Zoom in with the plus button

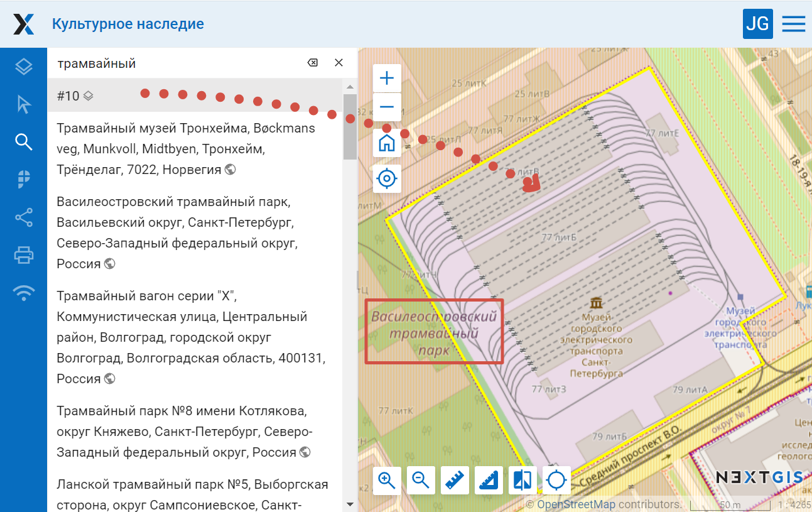coord(387,78)
